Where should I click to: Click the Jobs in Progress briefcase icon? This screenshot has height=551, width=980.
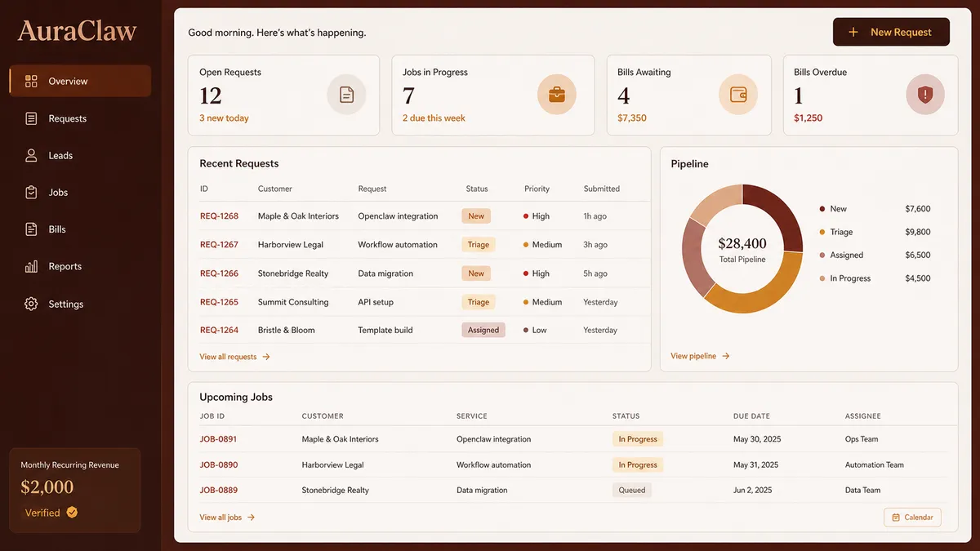click(557, 95)
